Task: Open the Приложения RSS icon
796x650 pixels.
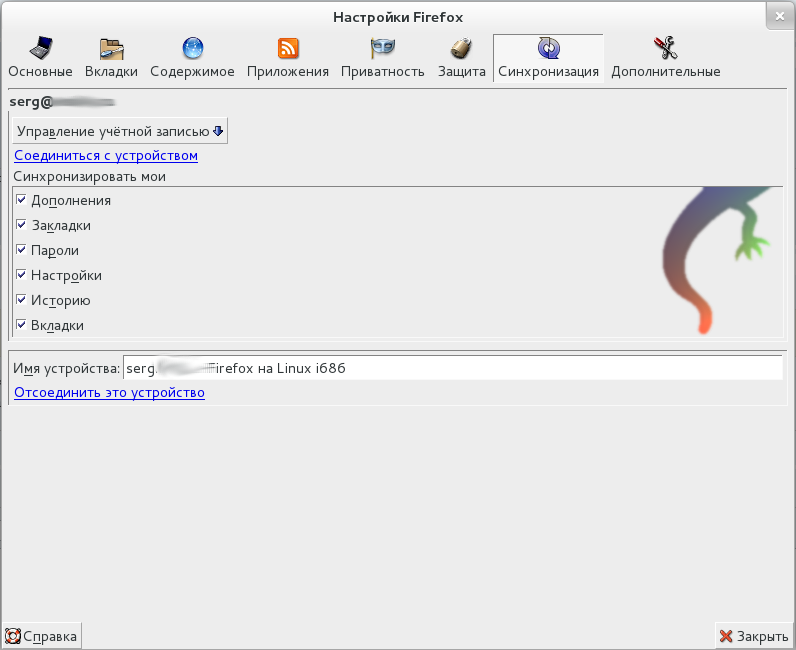Action: [288, 48]
